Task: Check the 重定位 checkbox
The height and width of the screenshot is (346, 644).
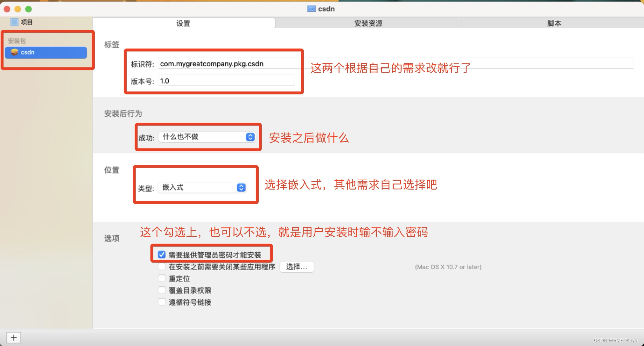Action: 162,278
